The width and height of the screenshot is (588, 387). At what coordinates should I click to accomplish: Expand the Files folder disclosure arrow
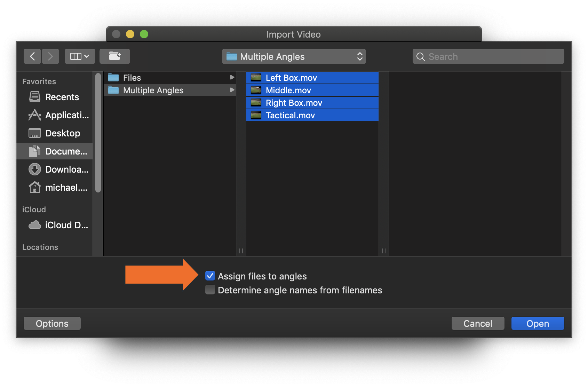pyautogui.click(x=232, y=77)
